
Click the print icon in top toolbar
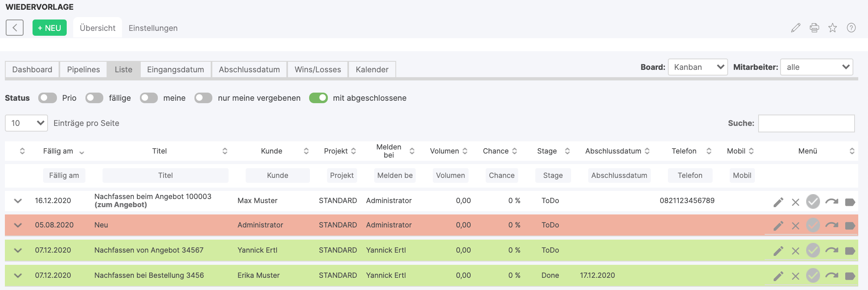click(814, 28)
